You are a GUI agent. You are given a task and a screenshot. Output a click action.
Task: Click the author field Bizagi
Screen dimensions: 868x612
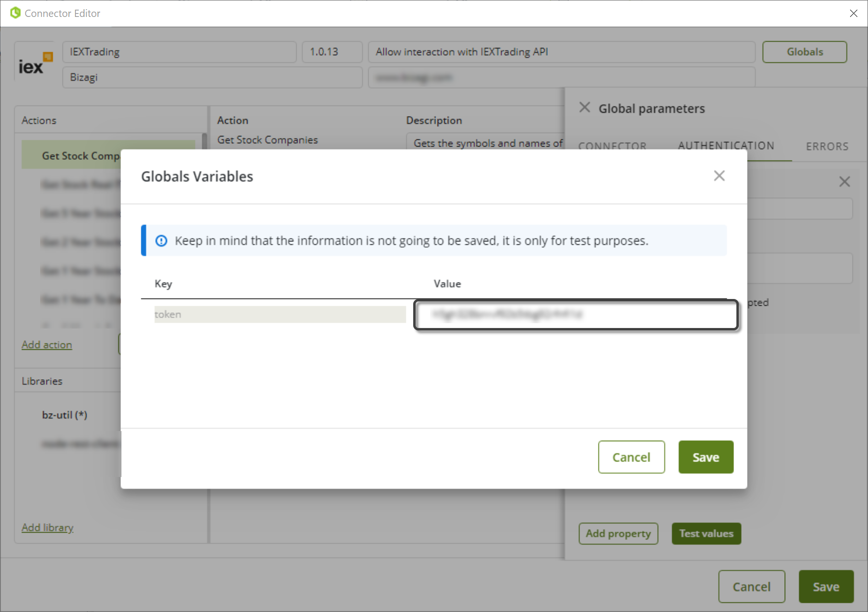(x=212, y=77)
